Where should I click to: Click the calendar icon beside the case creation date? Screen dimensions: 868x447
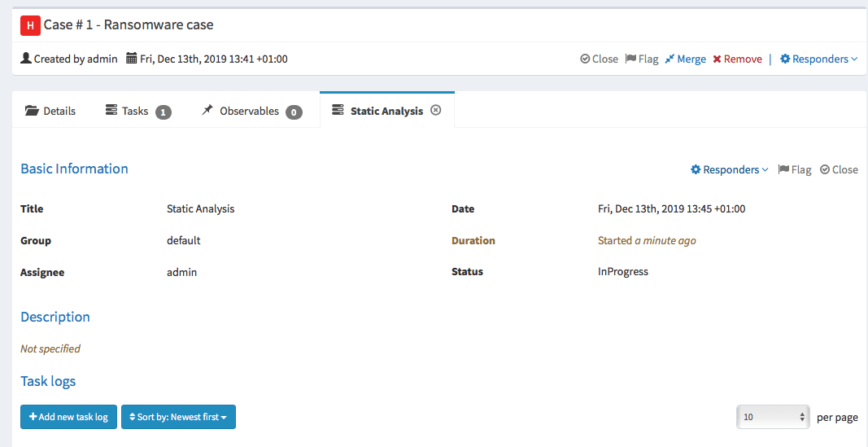[131, 58]
